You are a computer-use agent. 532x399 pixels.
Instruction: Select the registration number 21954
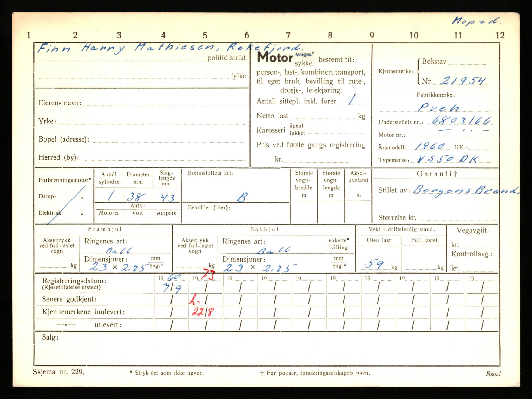(463, 81)
